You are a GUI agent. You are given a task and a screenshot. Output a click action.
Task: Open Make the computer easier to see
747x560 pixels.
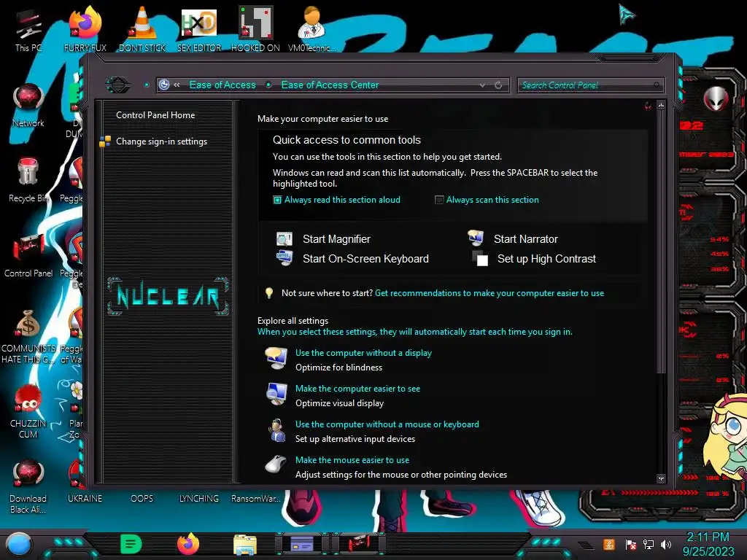357,389
